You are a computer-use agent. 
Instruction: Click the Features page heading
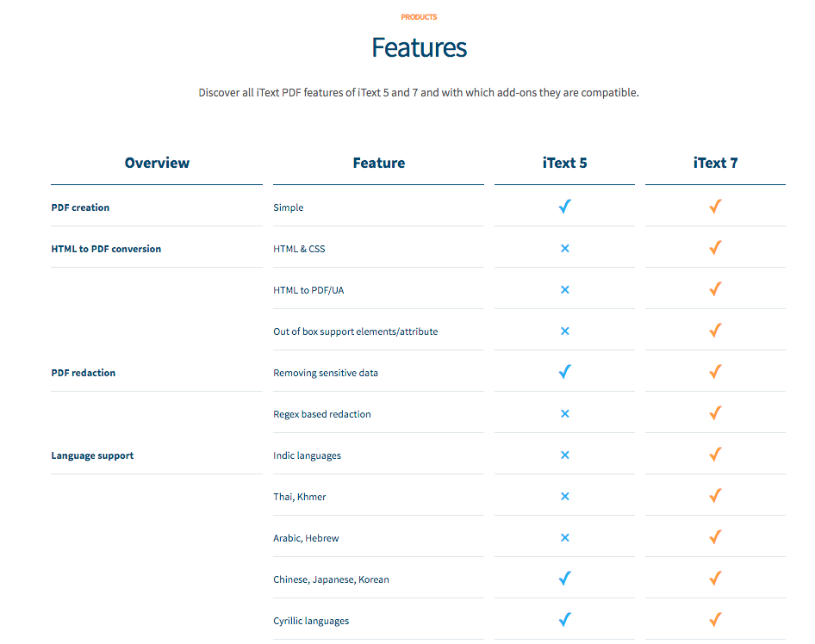419,47
